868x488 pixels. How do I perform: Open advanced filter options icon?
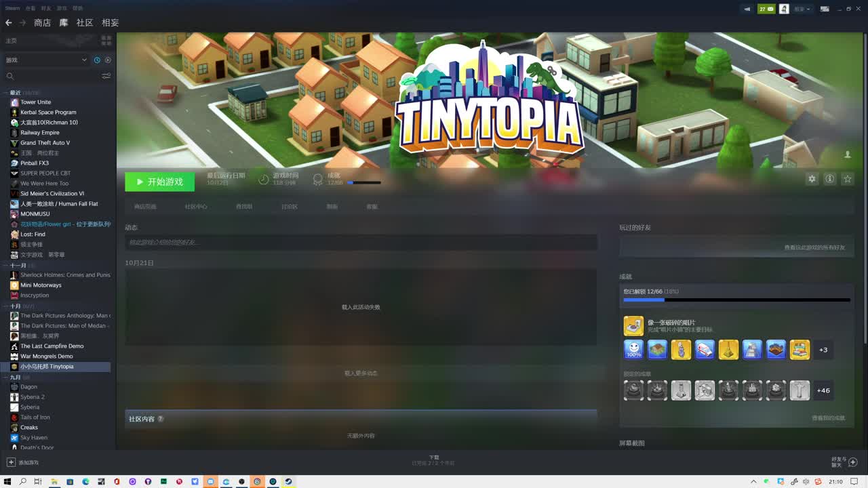pos(106,76)
